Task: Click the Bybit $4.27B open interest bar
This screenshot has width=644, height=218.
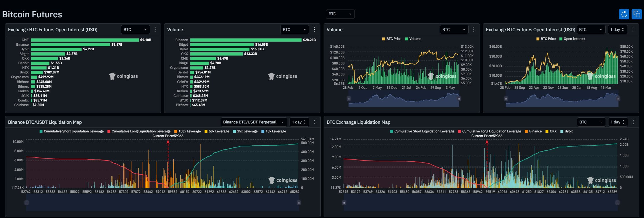Action: pos(56,49)
